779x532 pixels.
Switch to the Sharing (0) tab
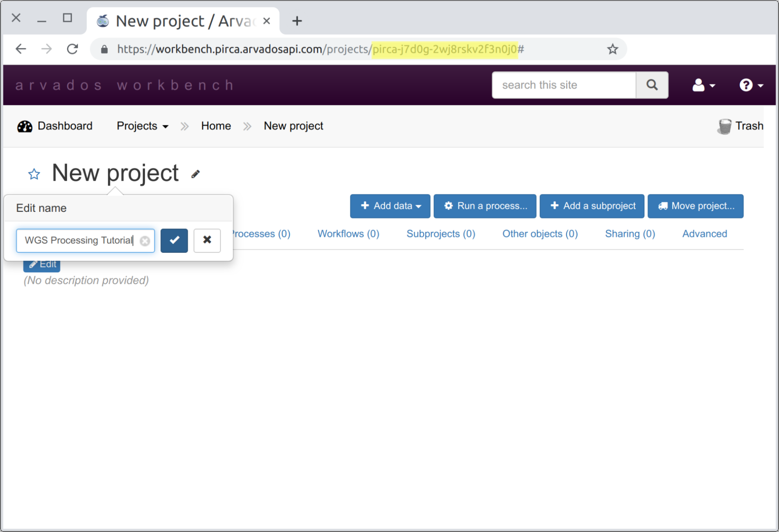(629, 234)
